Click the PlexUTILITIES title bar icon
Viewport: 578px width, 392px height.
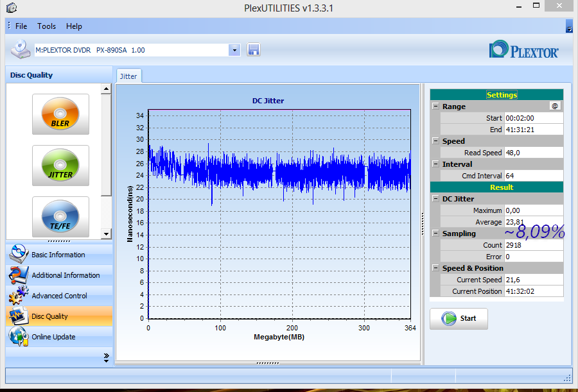[12, 7]
